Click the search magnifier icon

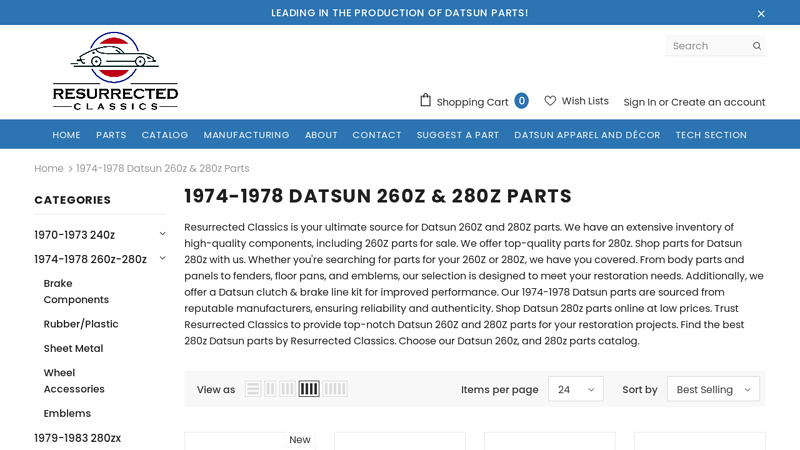757,46
